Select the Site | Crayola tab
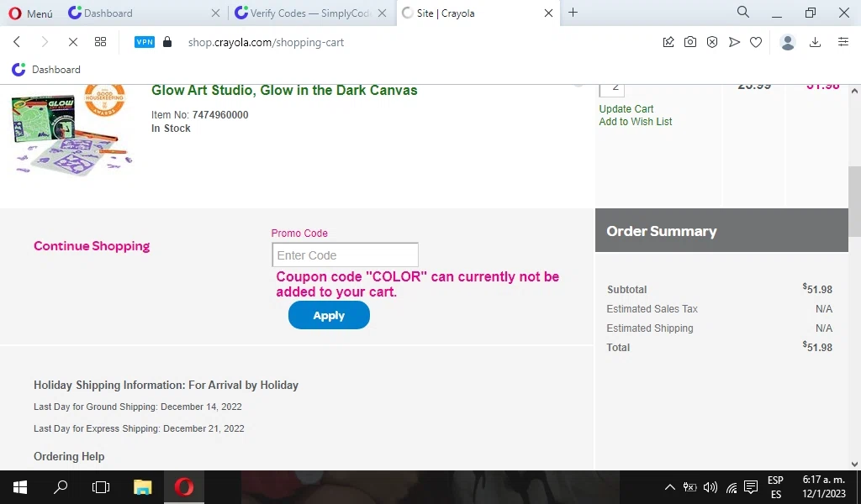The image size is (861, 504). pos(477,13)
